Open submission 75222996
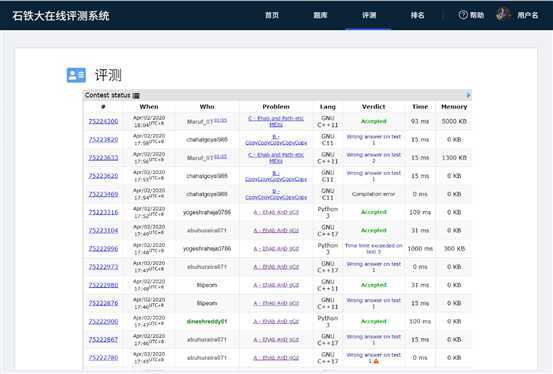 pyautogui.click(x=103, y=249)
